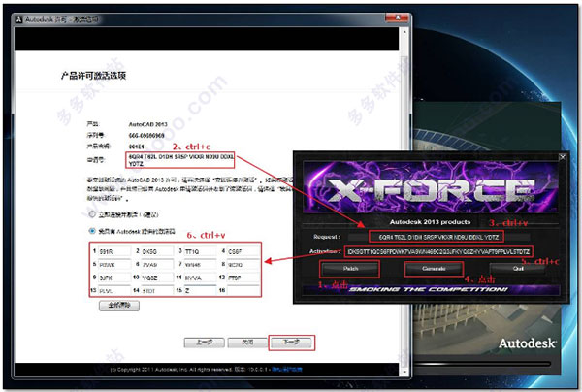Click the Back button in the licensing dialog
Image resolution: width=582 pixels, height=392 pixels.
[x=204, y=343]
